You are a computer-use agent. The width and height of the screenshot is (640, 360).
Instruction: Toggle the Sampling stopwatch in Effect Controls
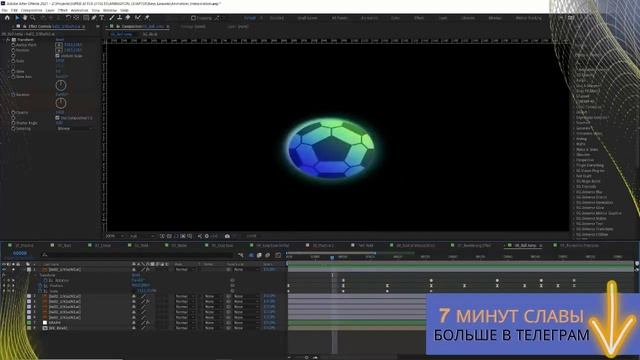pos(13,128)
